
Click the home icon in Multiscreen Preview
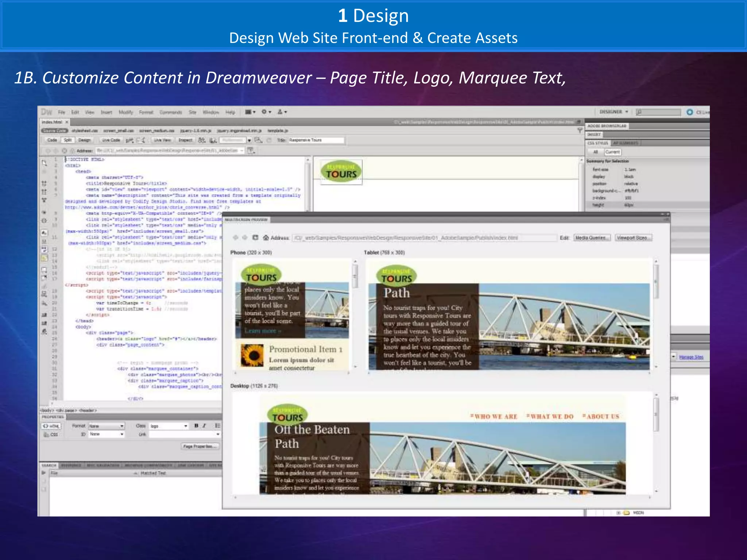(266, 238)
